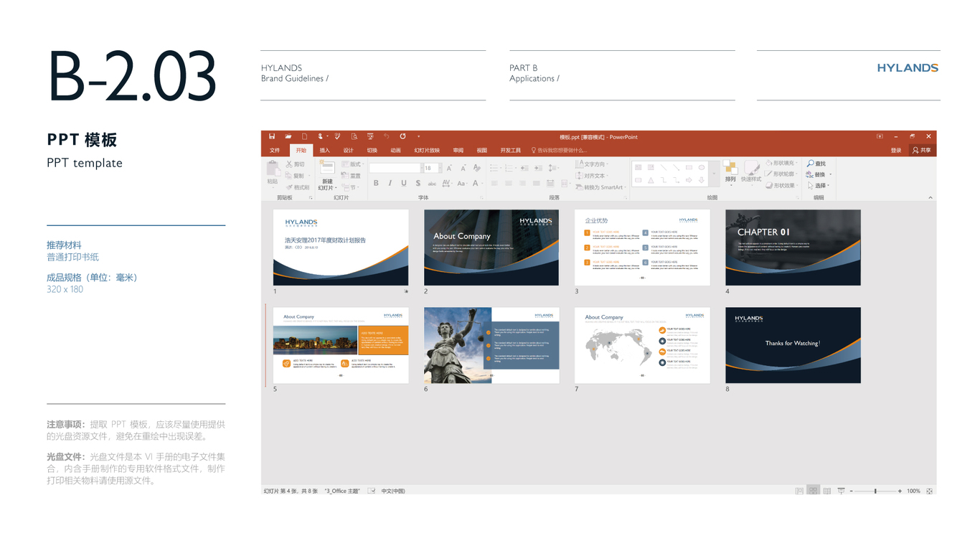Open the Select dropdown (选择)

818,185
